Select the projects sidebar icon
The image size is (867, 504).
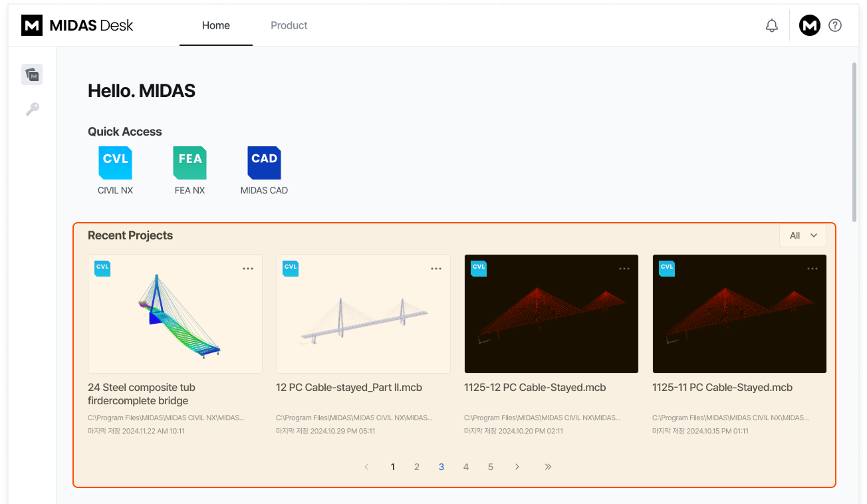[x=32, y=74]
